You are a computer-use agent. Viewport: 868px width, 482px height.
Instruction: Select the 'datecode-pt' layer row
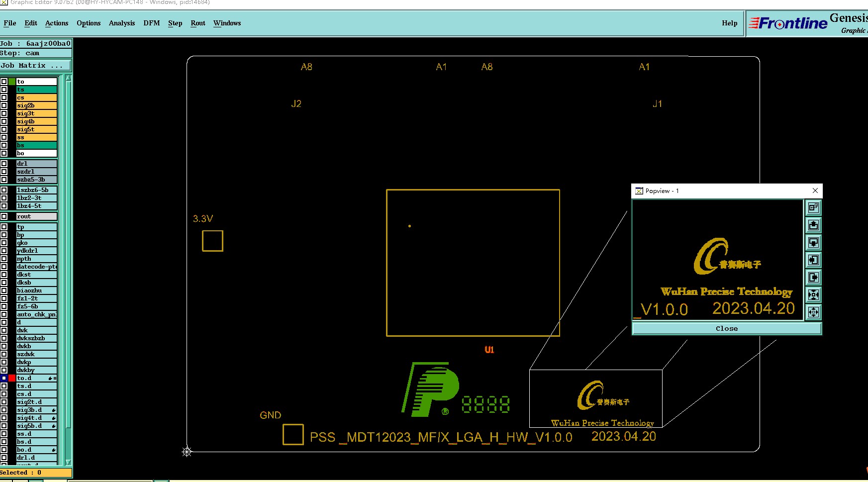(x=37, y=267)
